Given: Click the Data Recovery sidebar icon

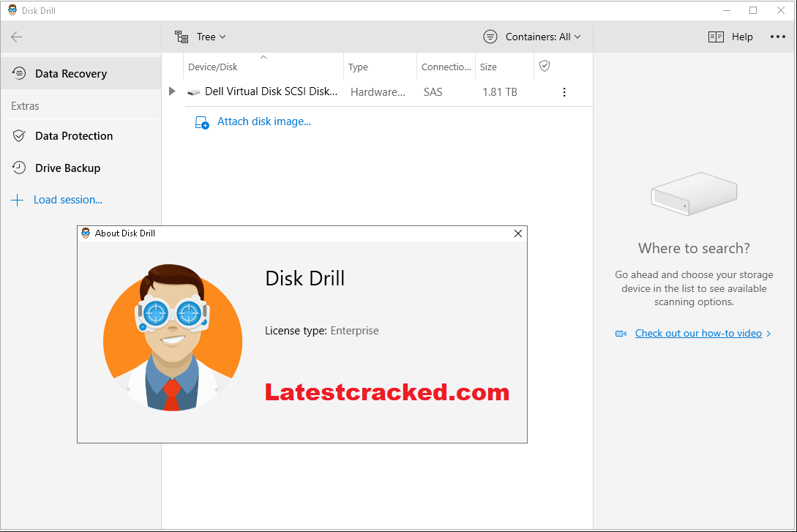Looking at the screenshot, I should [19, 73].
